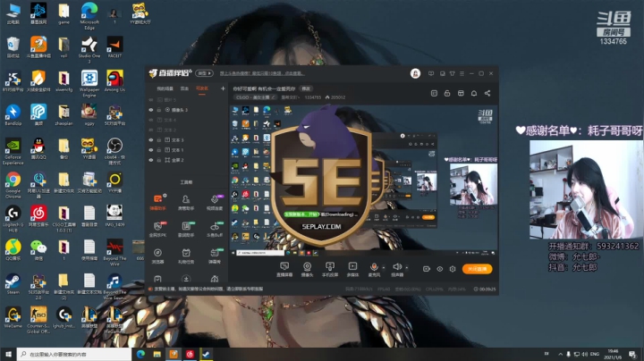
Task: Expand the microphone options arrow
Action: [384, 268]
